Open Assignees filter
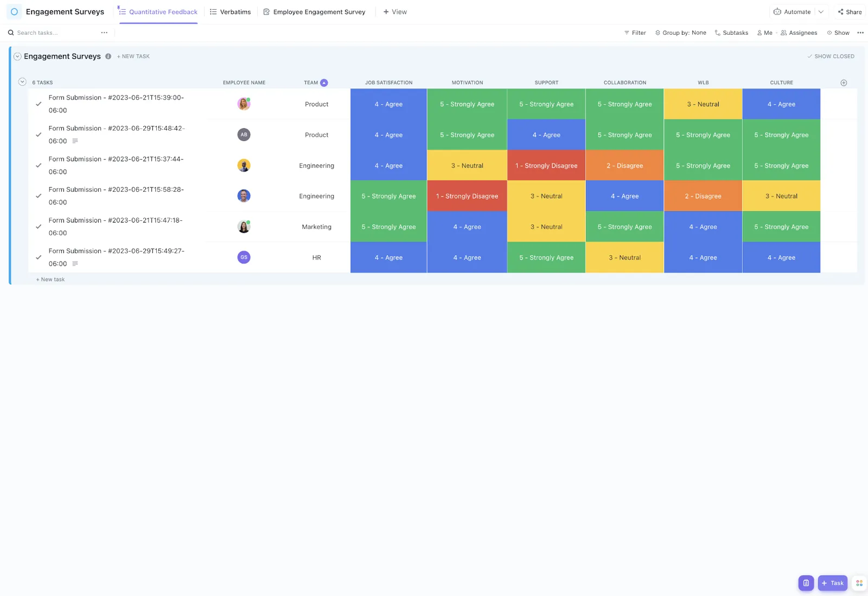Viewport: 868px width, 596px height. pos(799,33)
